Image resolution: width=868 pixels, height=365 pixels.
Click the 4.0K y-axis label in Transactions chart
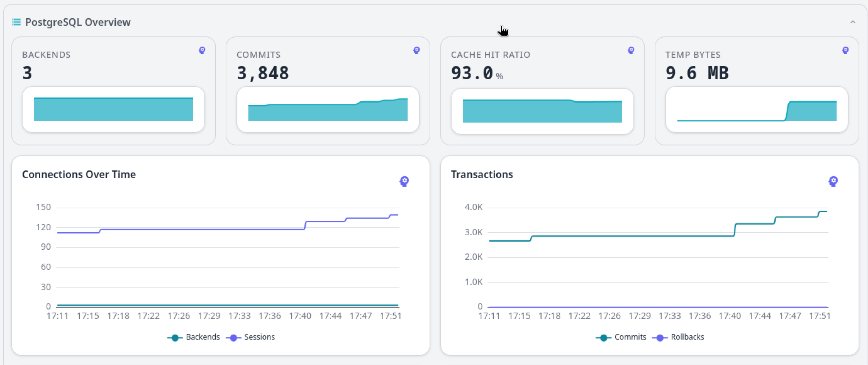pos(473,207)
